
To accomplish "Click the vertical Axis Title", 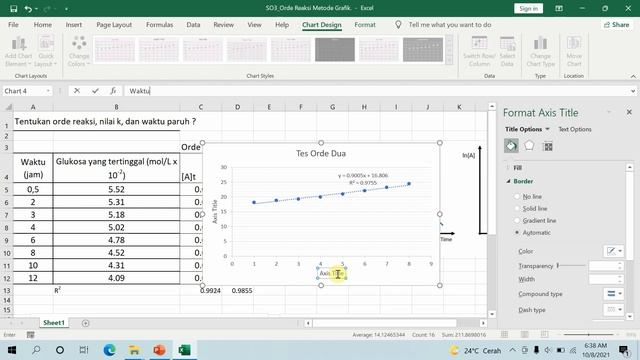I will tap(215, 211).
